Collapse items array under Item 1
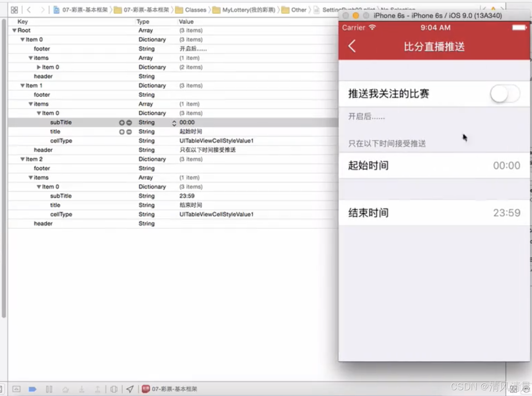This screenshot has width=532, height=396. pyautogui.click(x=31, y=104)
